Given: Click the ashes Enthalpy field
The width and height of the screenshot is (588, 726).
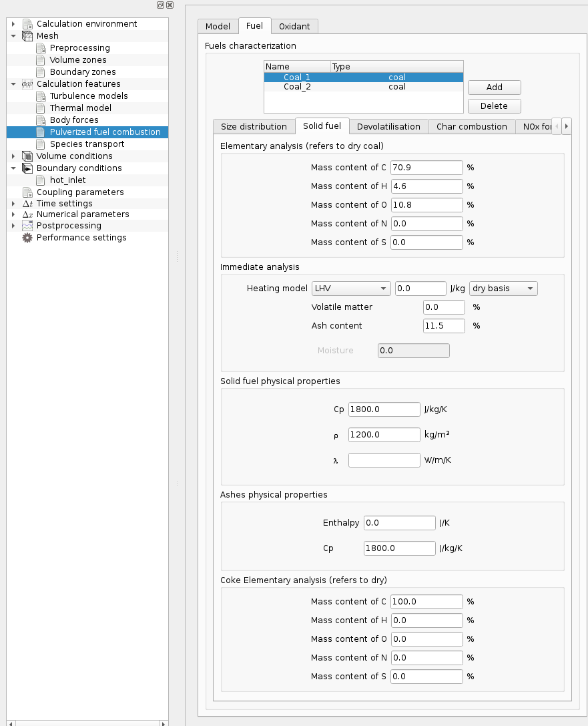Looking at the screenshot, I should [400, 523].
